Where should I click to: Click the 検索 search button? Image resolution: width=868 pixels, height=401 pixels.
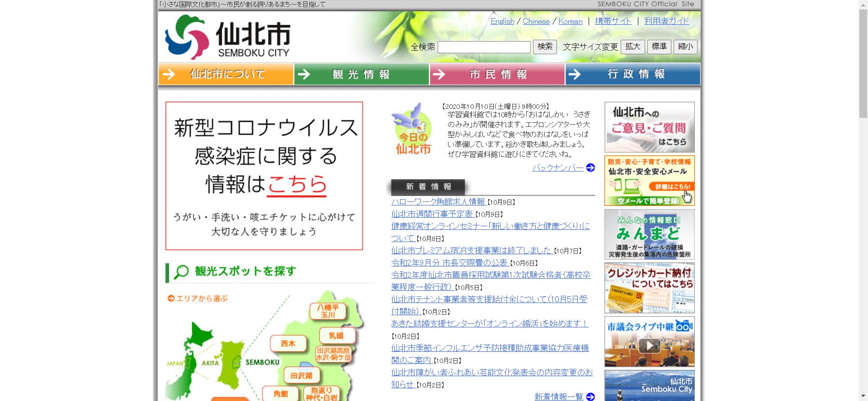pyautogui.click(x=545, y=47)
